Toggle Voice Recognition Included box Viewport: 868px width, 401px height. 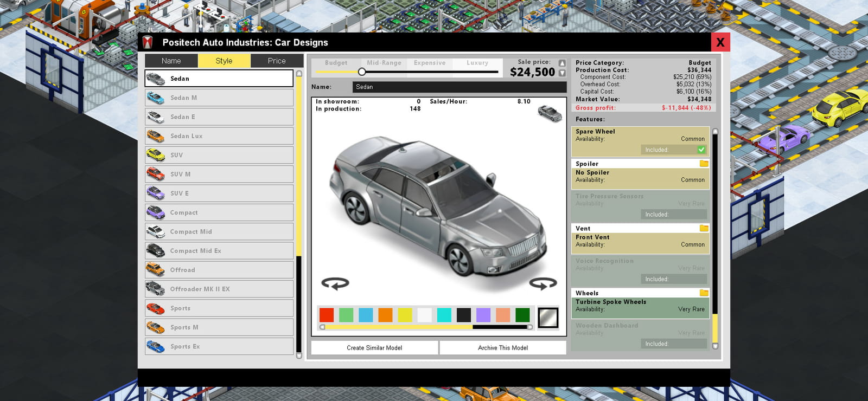(674, 279)
